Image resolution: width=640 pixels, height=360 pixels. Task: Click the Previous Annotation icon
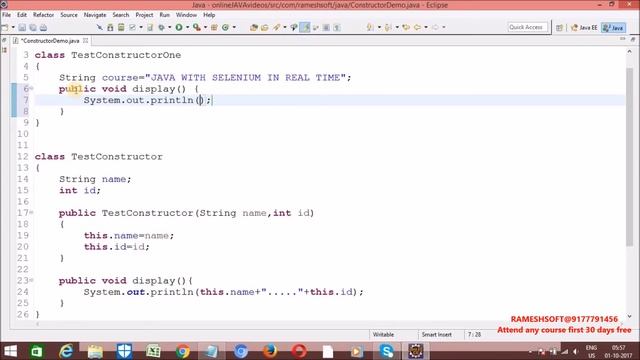click(388, 27)
